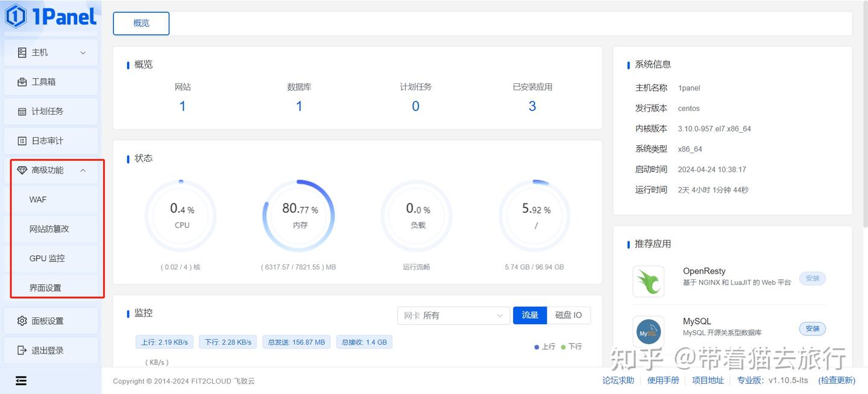Select the 概览 tab
This screenshot has height=394, width=868.
[141, 24]
